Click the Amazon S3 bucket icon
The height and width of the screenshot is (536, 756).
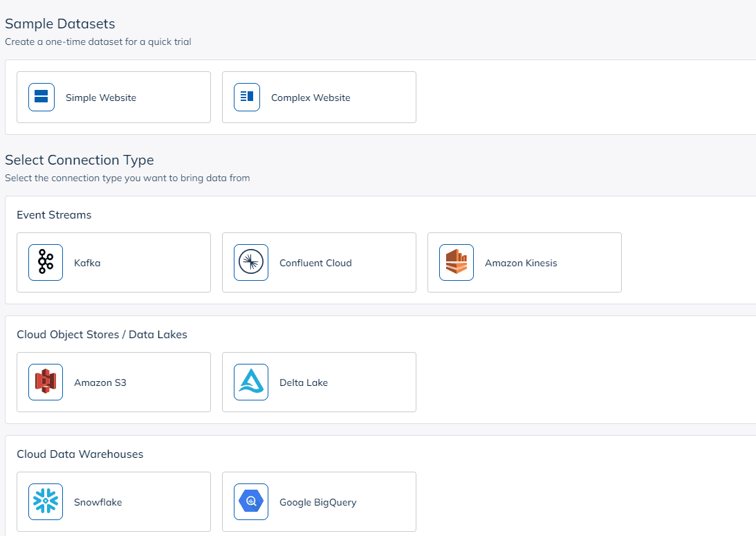(x=45, y=381)
